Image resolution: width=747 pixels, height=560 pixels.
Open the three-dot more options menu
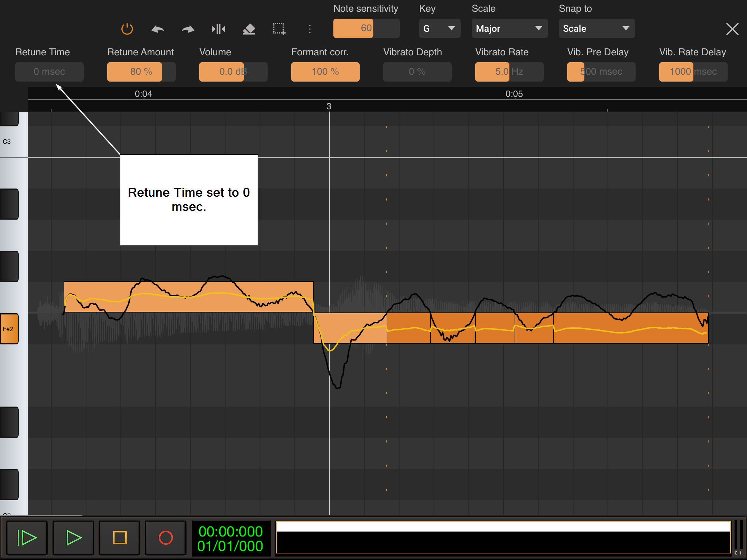310,29
